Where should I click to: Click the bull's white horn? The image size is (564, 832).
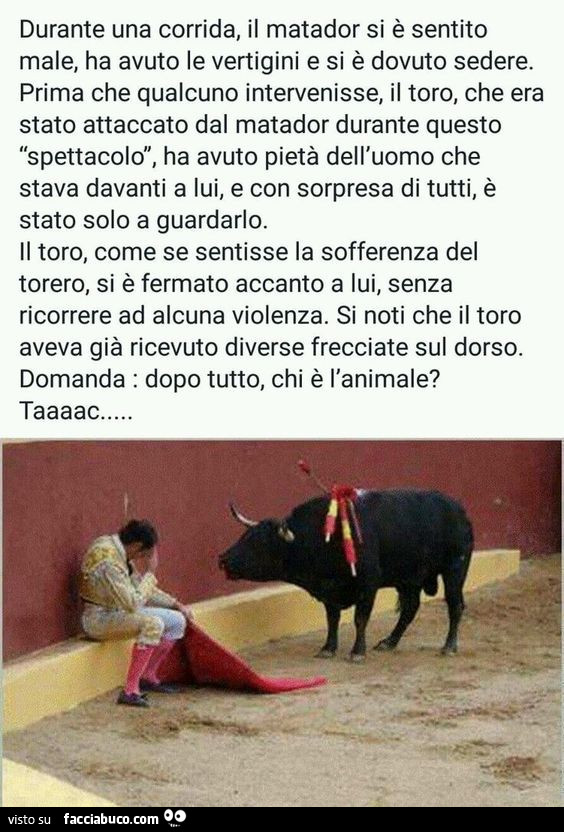point(241,515)
